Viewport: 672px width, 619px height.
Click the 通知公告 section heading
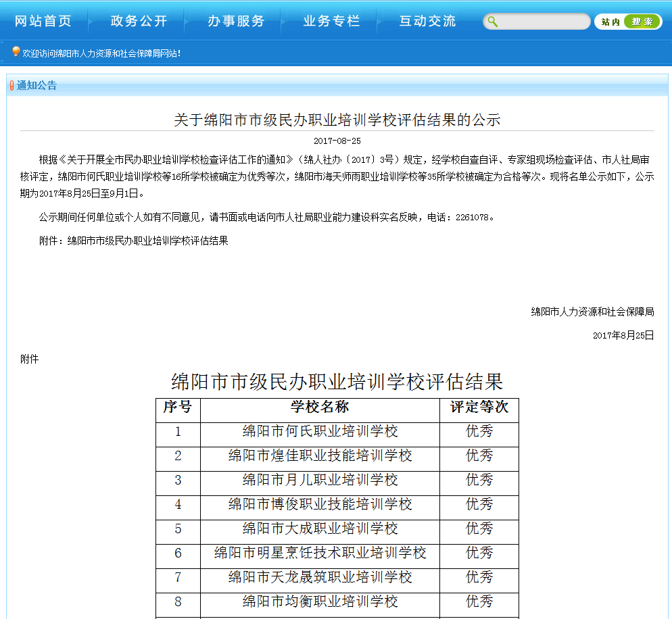tap(37, 86)
